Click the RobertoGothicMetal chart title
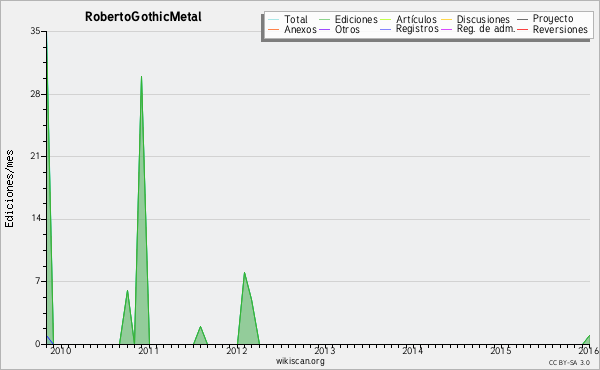The width and height of the screenshot is (600, 370). 143,17
